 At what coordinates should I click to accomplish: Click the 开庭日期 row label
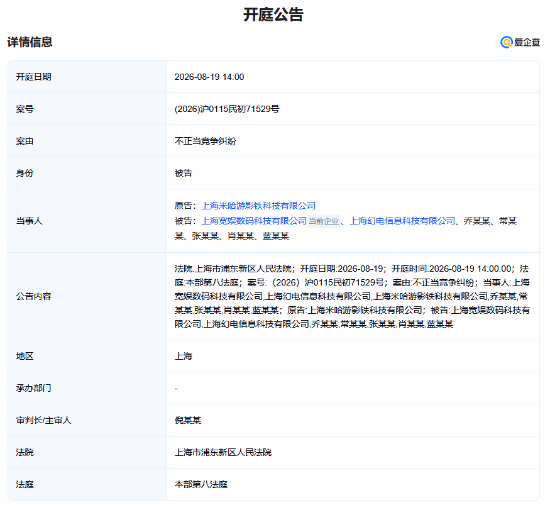pyautogui.click(x=34, y=77)
